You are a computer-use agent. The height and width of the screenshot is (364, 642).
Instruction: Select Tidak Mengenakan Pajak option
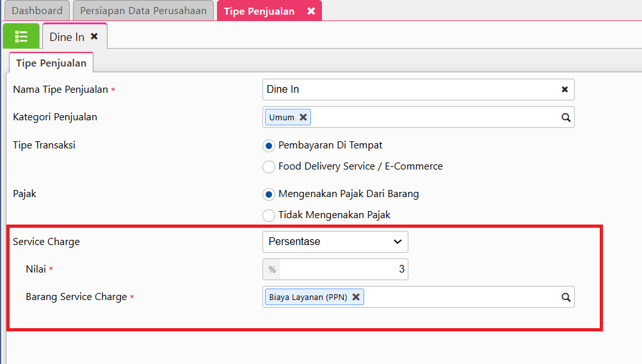(269, 215)
